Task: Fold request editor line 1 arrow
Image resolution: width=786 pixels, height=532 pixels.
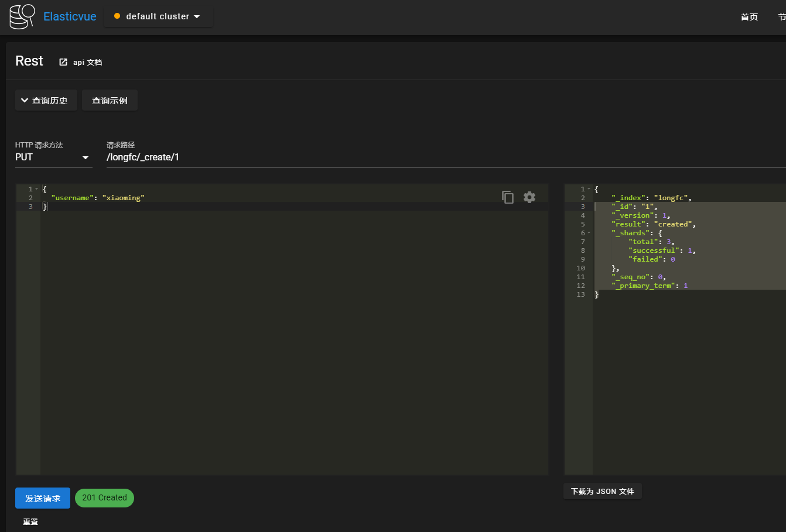Action: point(37,189)
